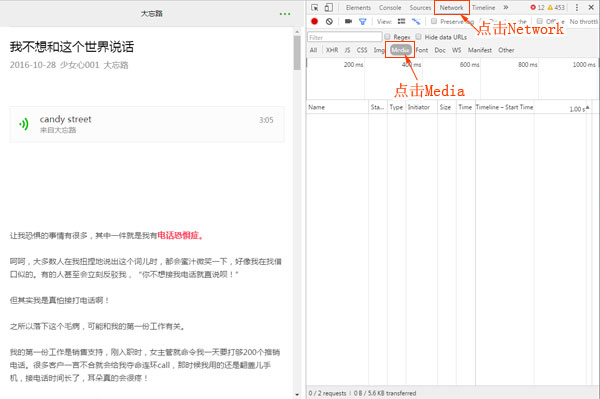Viewport: 600px width, 399px height.
Task: Click the 大忘路 account link under title
Action: tap(116, 65)
